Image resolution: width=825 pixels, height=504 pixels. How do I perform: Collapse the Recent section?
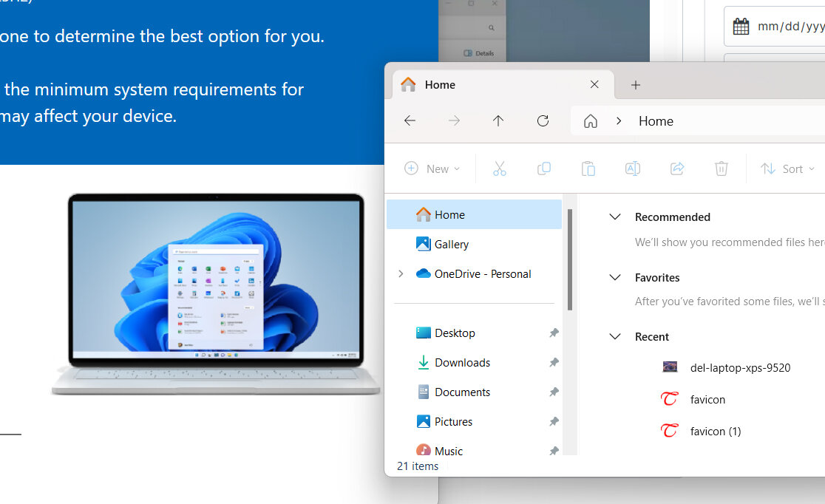tap(614, 336)
